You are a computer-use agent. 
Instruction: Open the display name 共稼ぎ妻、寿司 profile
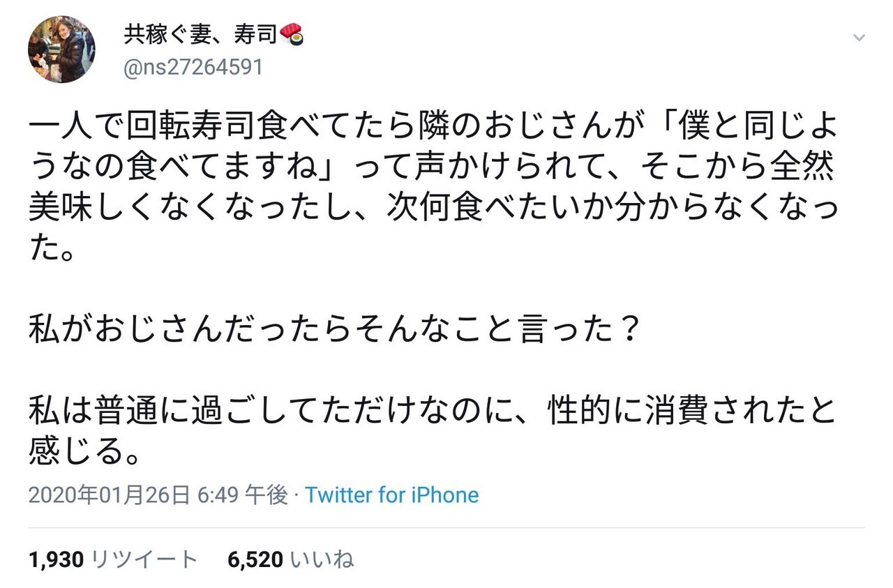[x=201, y=34]
